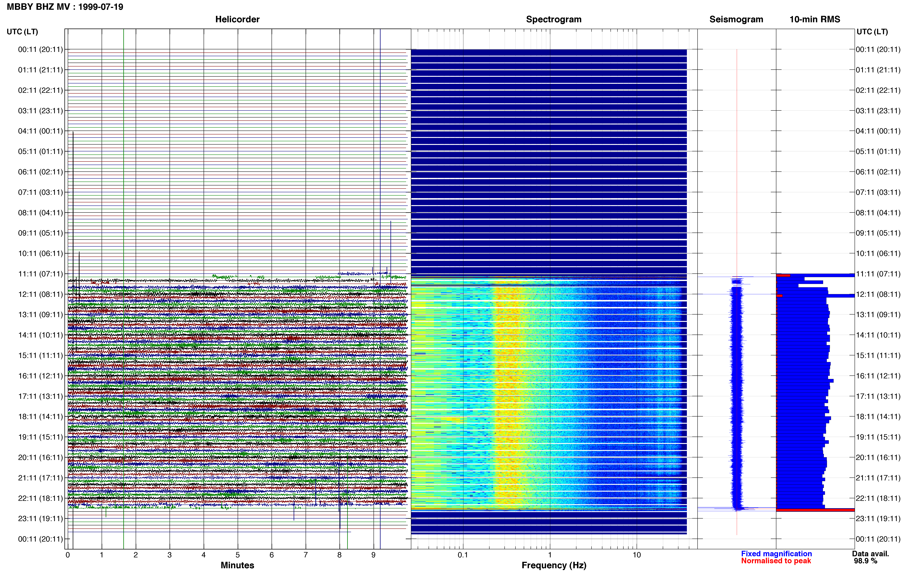Click the left time label '04:11 (00:11)'
This screenshot has width=924, height=578.
click(41, 131)
